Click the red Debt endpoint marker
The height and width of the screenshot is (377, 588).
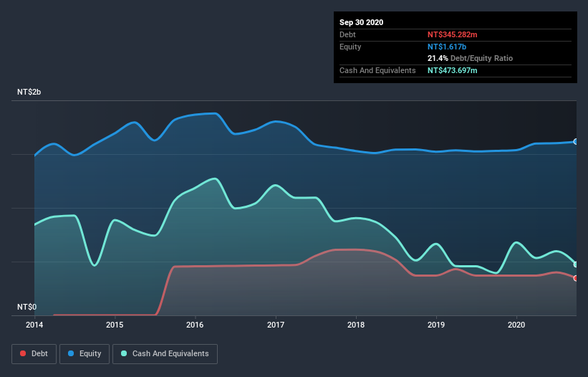(x=576, y=278)
